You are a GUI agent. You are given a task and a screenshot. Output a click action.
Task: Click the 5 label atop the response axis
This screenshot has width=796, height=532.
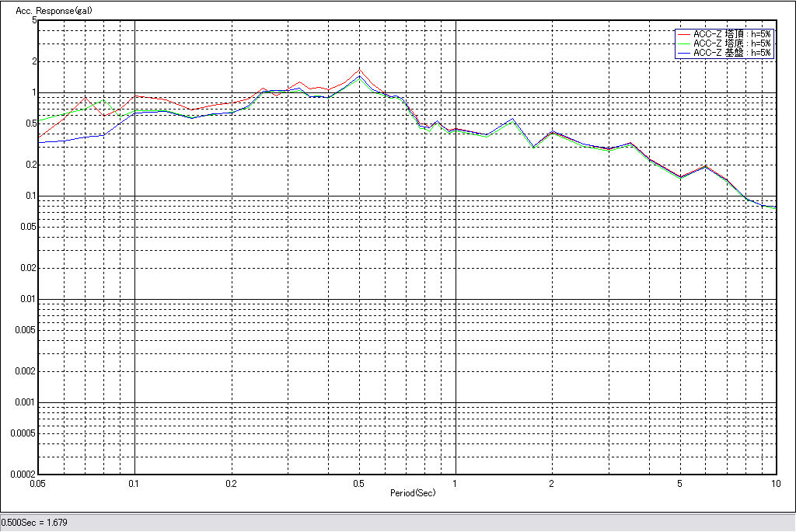click(34, 20)
